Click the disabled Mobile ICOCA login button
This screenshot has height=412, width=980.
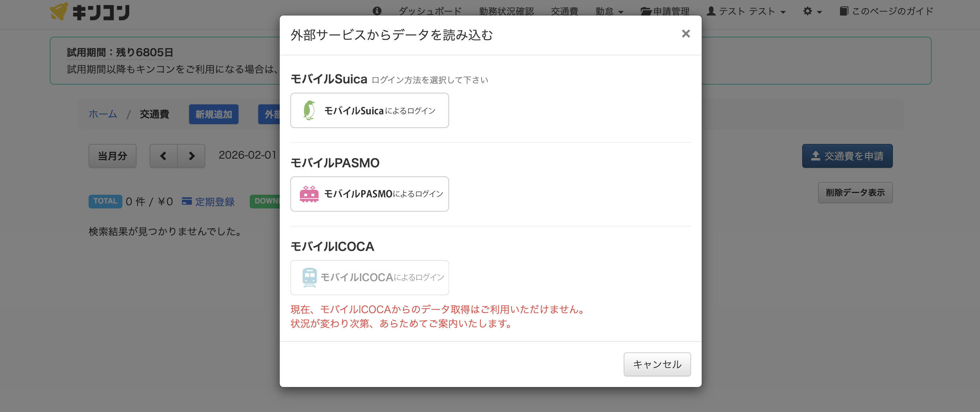point(369,277)
